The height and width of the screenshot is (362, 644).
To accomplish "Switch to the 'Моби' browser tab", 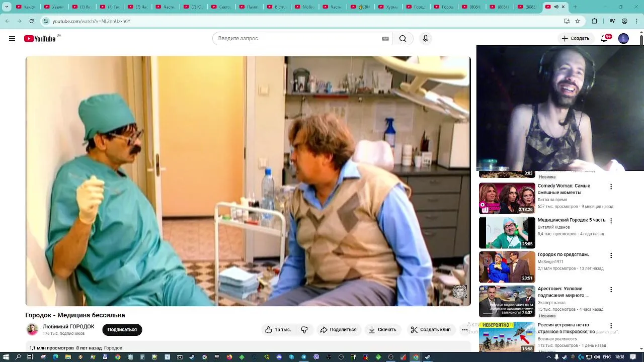I will (x=304, y=7).
